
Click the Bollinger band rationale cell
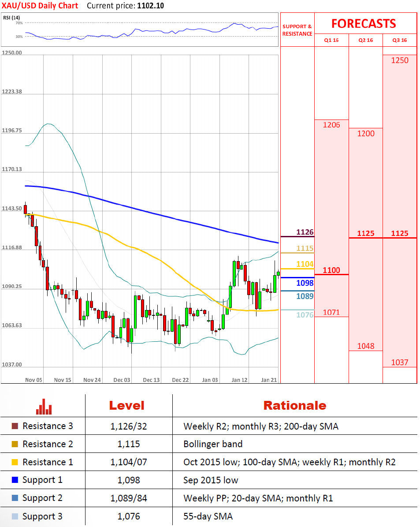(213, 445)
